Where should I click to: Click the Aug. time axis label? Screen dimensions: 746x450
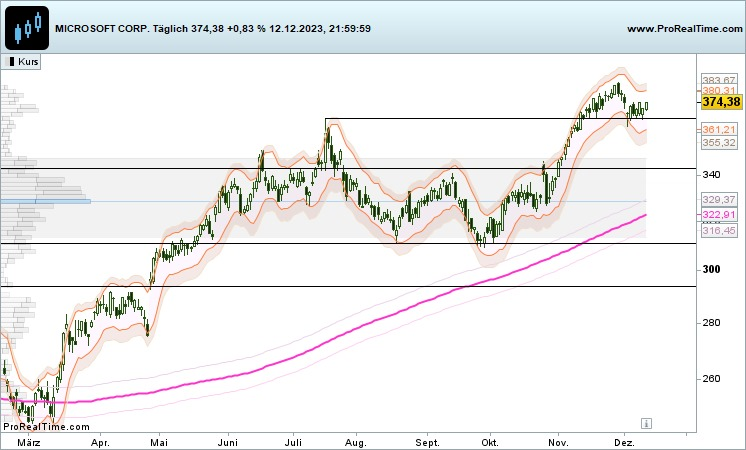pos(356,443)
